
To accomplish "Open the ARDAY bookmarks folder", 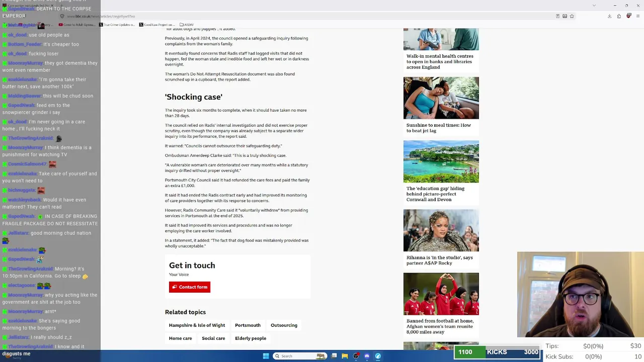I will (187, 25).
